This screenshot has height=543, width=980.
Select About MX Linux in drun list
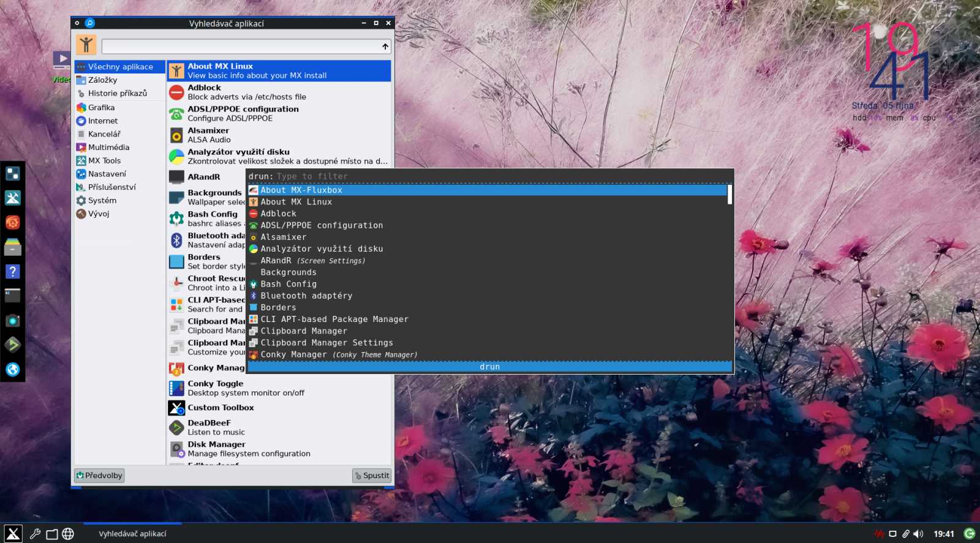click(x=488, y=202)
